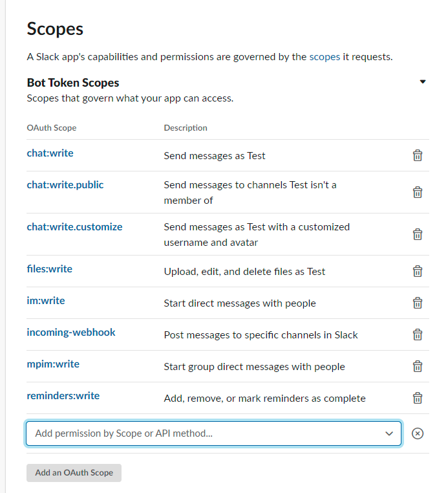Delete the chat:write scope with its trash icon
448x493 pixels.
tap(418, 155)
